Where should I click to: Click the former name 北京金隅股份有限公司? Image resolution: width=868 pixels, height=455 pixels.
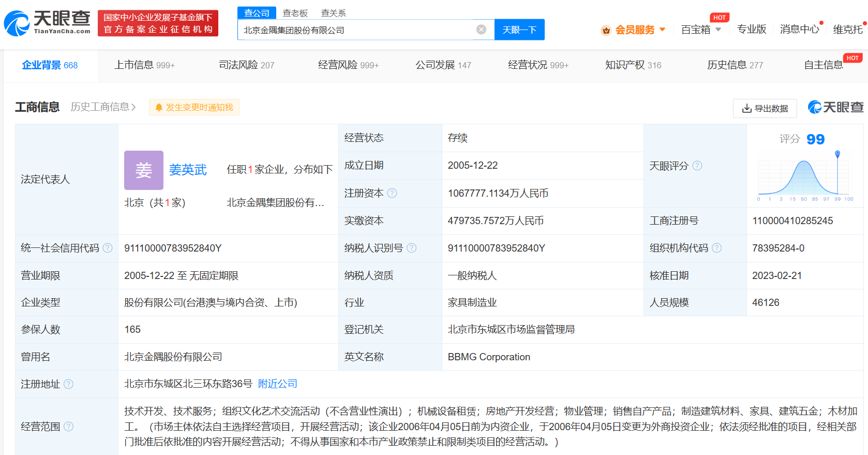click(x=173, y=357)
